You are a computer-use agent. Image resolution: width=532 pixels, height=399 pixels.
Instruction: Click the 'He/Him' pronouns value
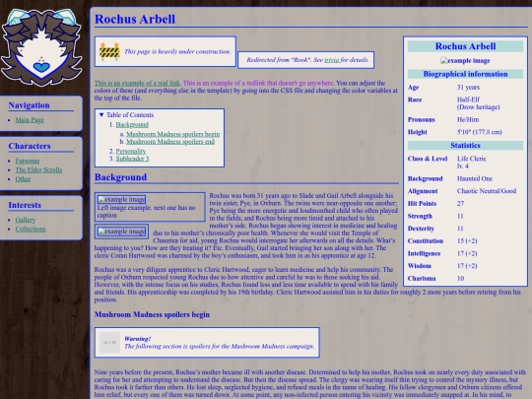point(468,120)
